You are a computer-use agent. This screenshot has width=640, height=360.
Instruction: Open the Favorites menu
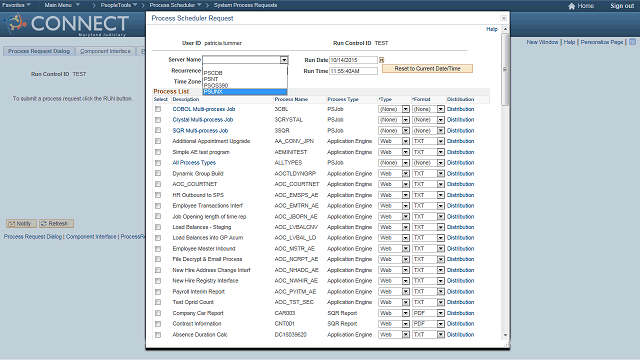pos(16,5)
